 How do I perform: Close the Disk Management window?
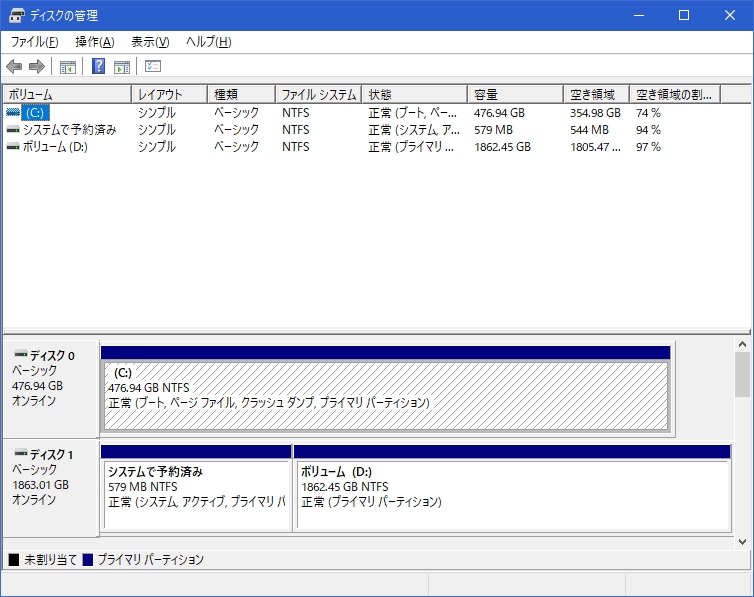pos(729,15)
